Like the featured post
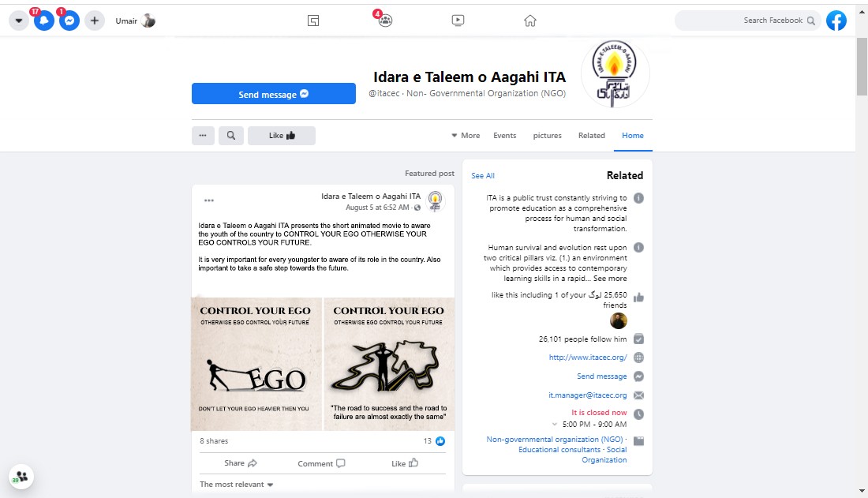 click(x=405, y=463)
